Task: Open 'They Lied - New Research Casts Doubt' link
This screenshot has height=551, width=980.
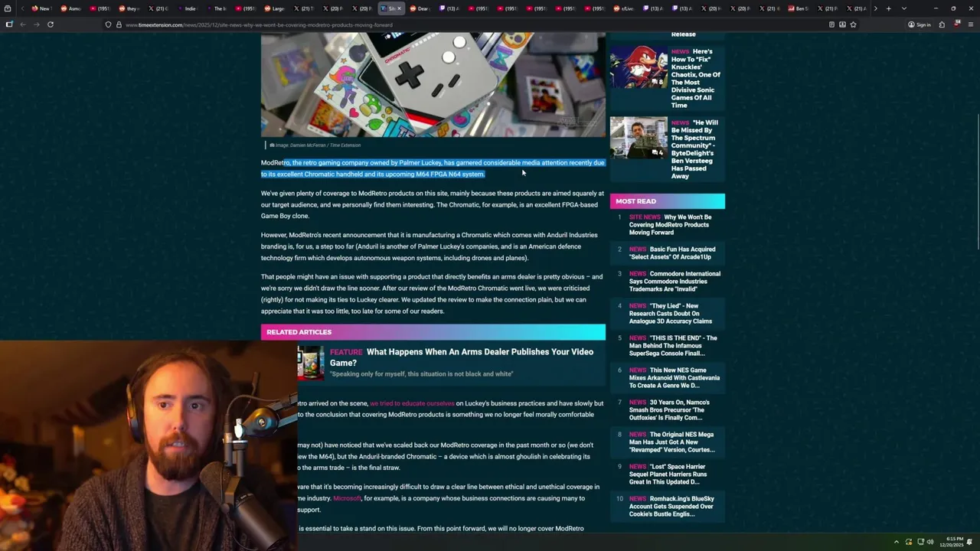Action: click(x=671, y=313)
